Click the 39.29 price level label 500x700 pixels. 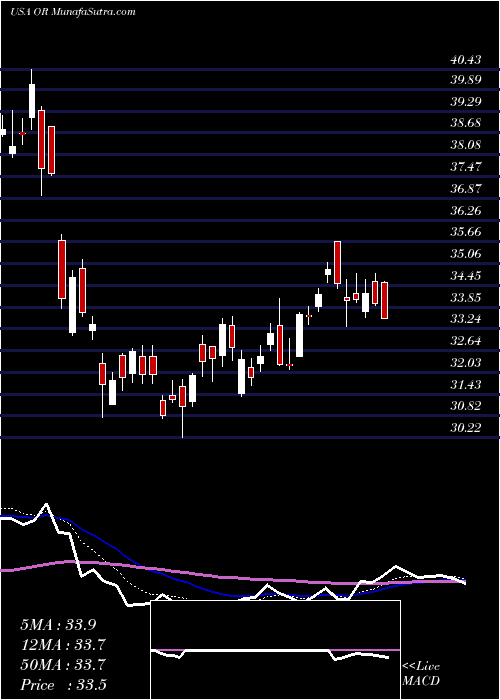[x=466, y=101]
